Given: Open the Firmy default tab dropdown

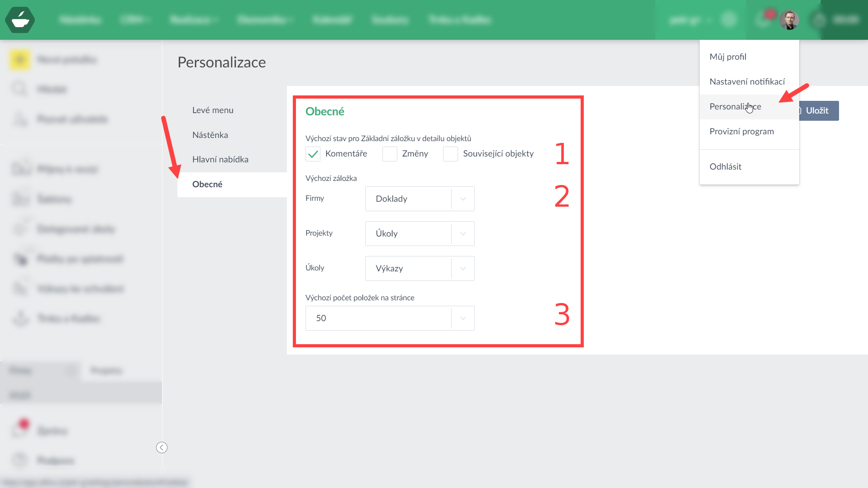Looking at the screenshot, I should (420, 199).
